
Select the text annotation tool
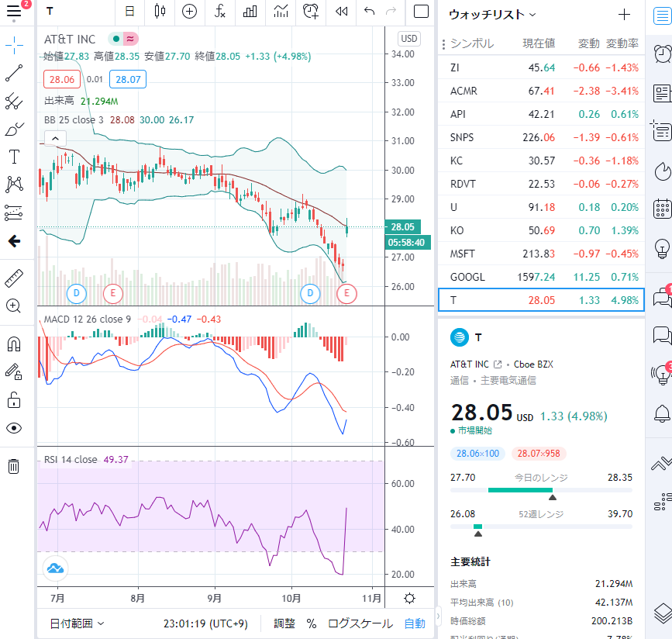(x=14, y=157)
